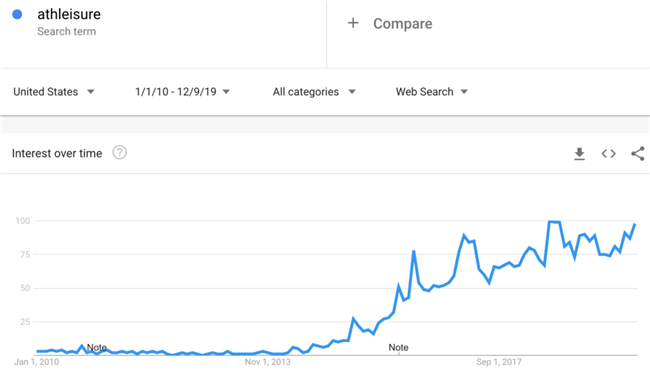
Task: Open help icon next to Interest over time
Action: [x=120, y=153]
